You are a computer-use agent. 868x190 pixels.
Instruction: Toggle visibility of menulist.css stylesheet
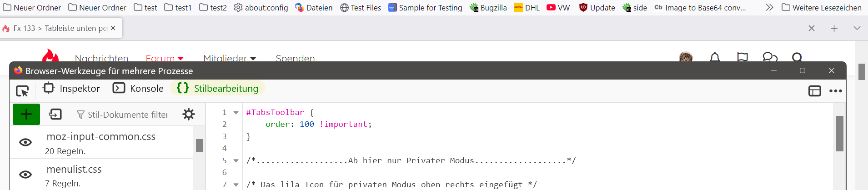pos(25,175)
